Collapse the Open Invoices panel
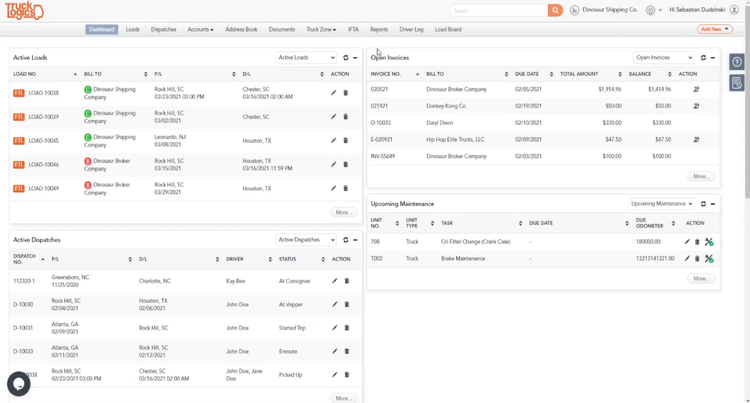 click(x=713, y=58)
